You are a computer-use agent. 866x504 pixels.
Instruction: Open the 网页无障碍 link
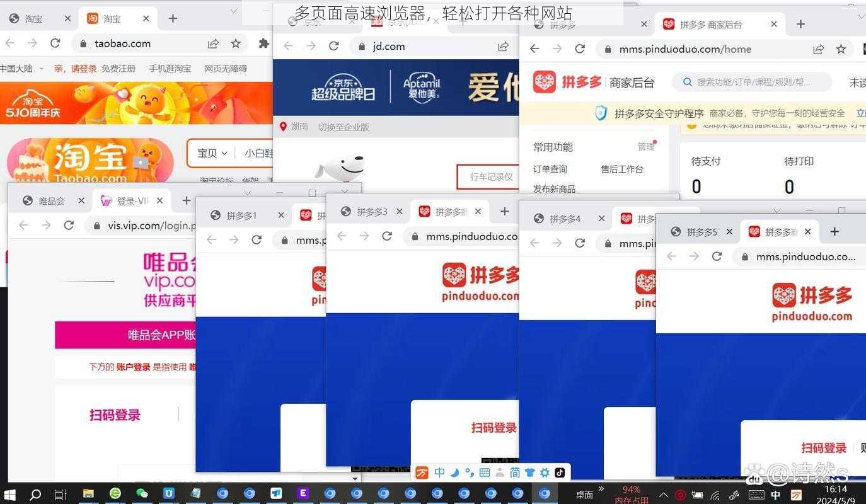click(x=226, y=69)
